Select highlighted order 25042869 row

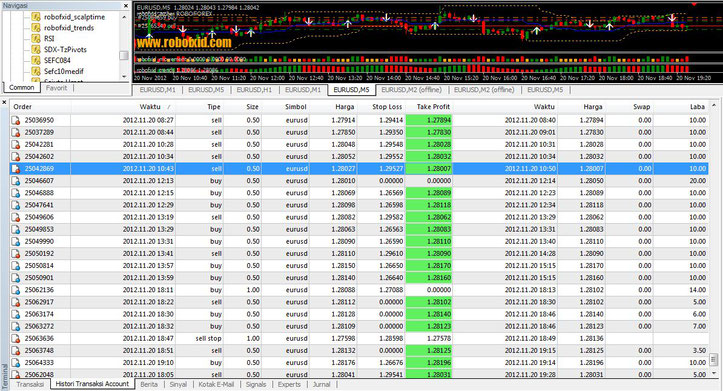[x=359, y=169]
